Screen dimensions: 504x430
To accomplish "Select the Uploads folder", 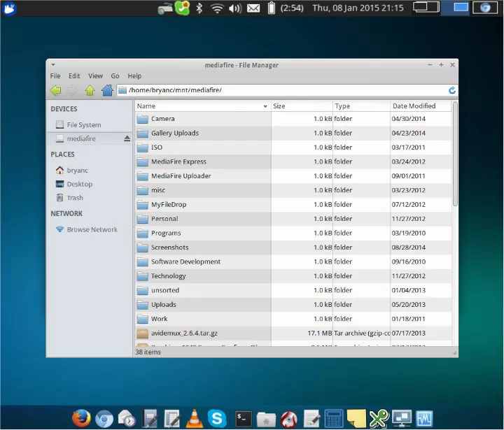I will pos(163,305).
